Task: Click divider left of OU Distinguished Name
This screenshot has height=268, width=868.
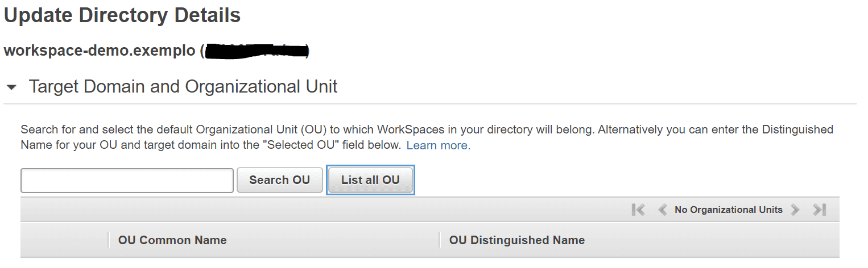Action: coord(440,240)
